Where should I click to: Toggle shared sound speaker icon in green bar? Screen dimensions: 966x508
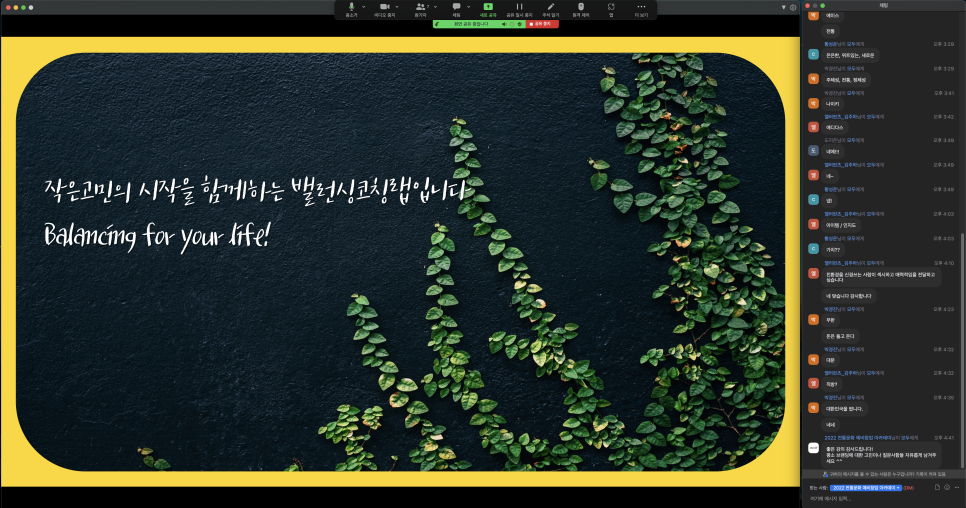click(x=505, y=24)
